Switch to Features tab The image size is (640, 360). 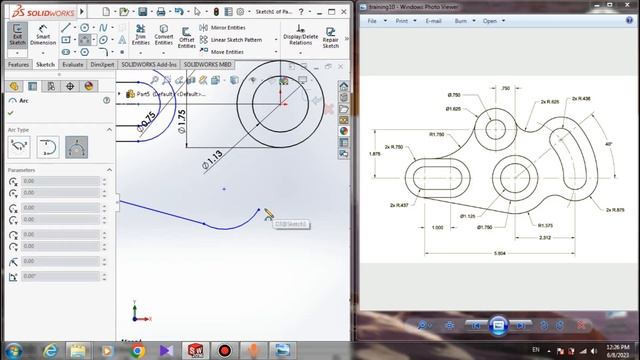click(x=18, y=64)
